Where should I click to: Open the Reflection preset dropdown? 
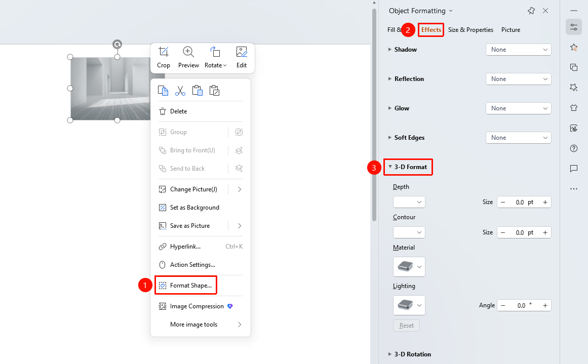[x=519, y=79]
